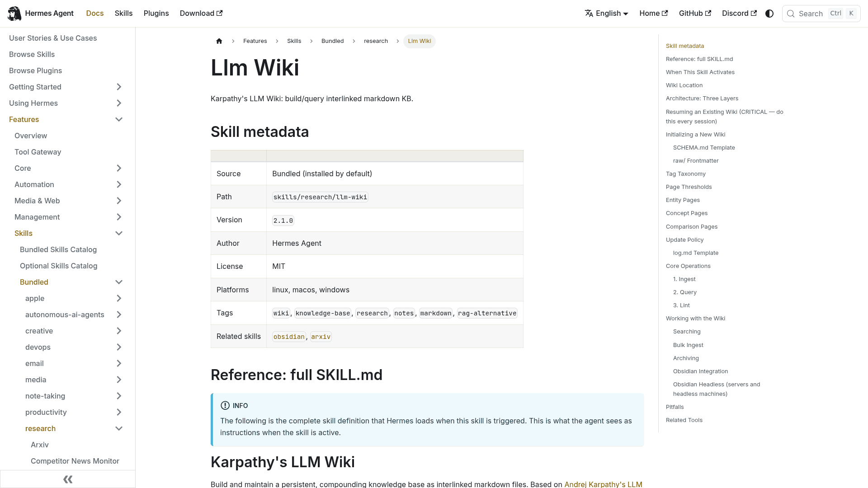Collapse sidebar with double-chevron icon
868x488 pixels.
pyautogui.click(x=68, y=479)
